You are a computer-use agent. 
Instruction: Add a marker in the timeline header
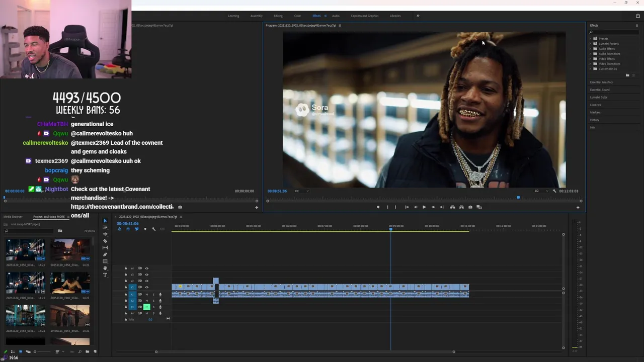145,229
